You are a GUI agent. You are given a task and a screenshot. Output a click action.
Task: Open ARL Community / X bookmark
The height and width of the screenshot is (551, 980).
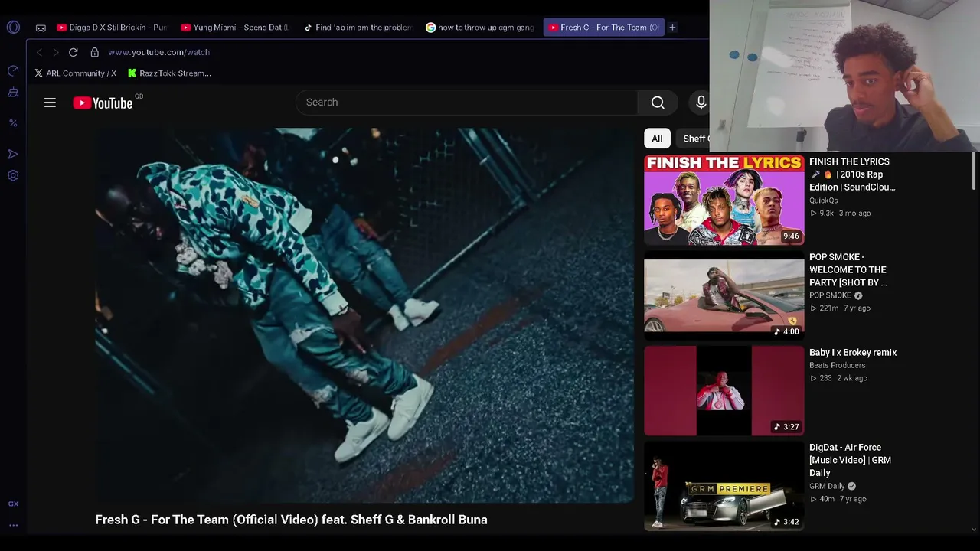tap(75, 73)
